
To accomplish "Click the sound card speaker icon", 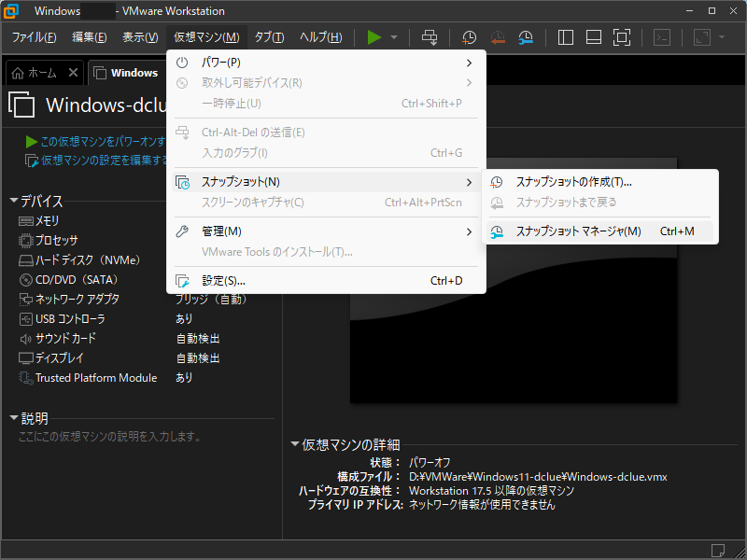I will (26, 339).
